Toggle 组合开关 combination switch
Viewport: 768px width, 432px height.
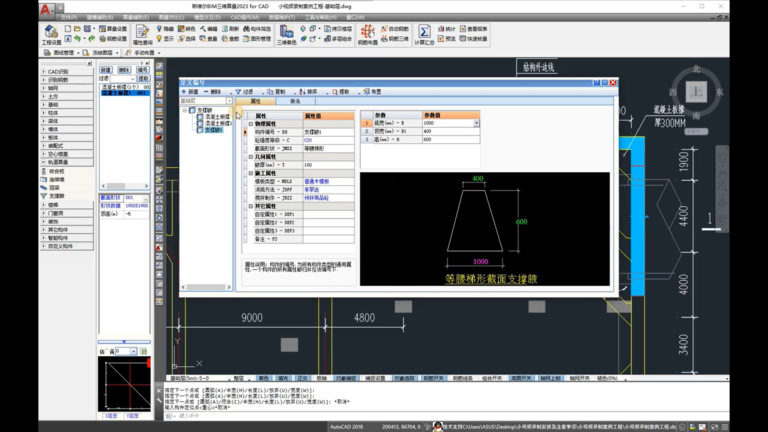tap(492, 378)
